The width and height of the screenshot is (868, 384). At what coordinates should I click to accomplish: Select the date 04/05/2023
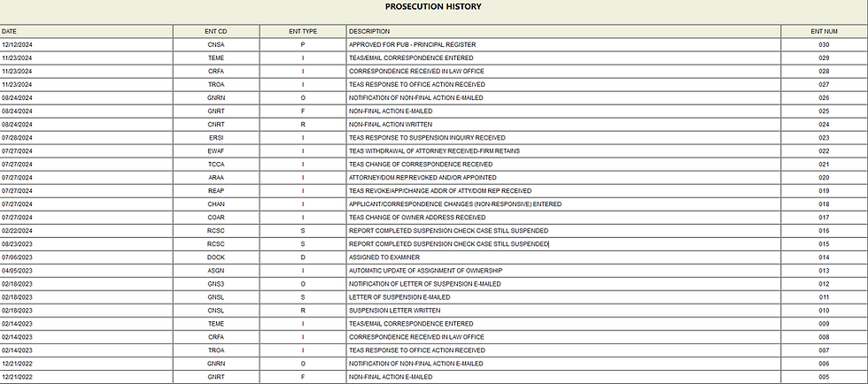(18, 271)
